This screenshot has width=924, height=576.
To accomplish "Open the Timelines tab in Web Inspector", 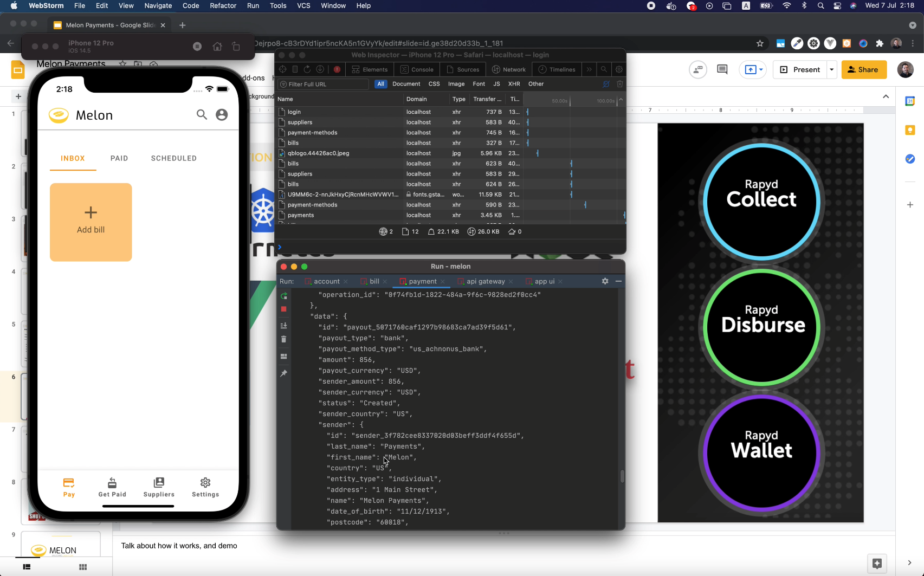I will point(557,69).
